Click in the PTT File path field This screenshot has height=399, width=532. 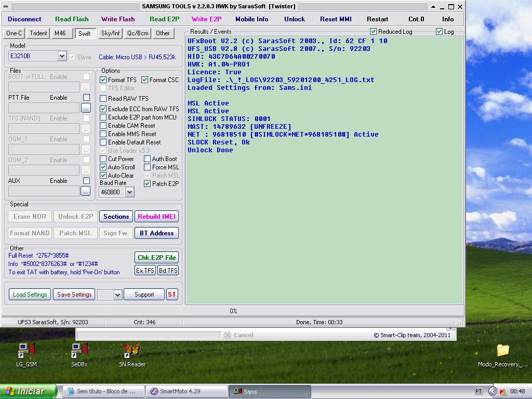(x=44, y=108)
